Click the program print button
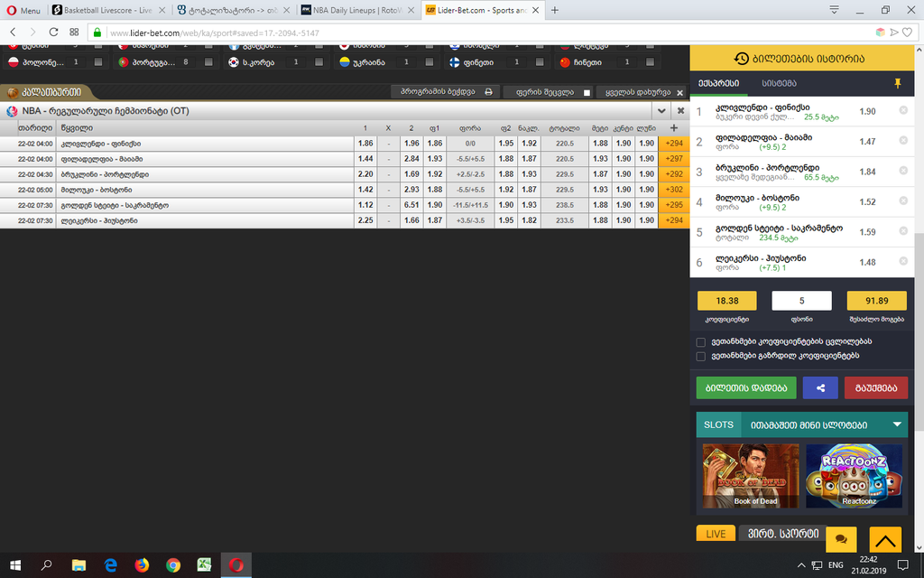Screen dimensions: 924x578 (x=446, y=92)
